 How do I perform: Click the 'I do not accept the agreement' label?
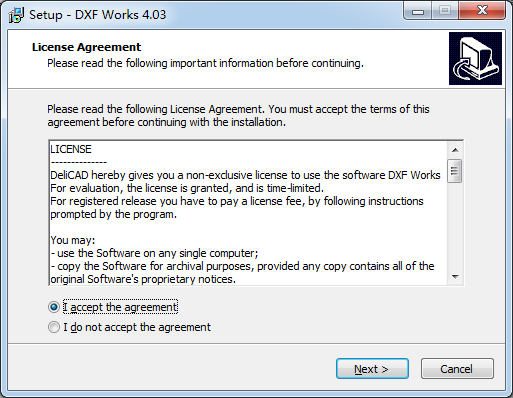click(137, 327)
